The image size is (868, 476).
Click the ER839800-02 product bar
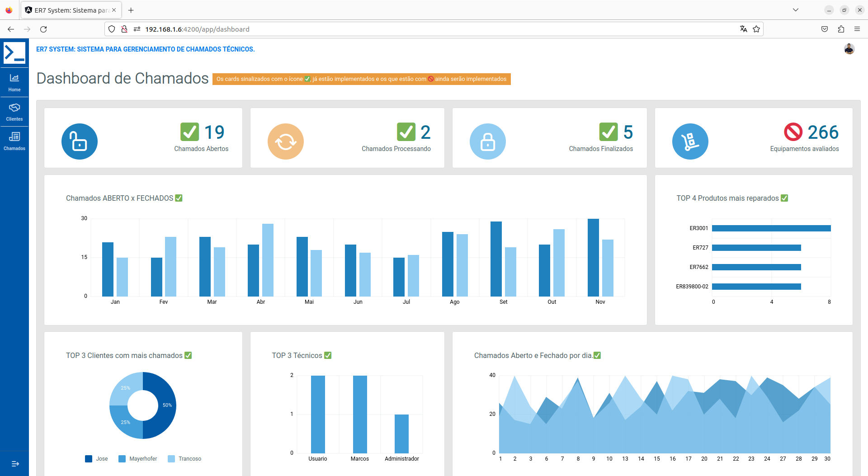(756, 287)
